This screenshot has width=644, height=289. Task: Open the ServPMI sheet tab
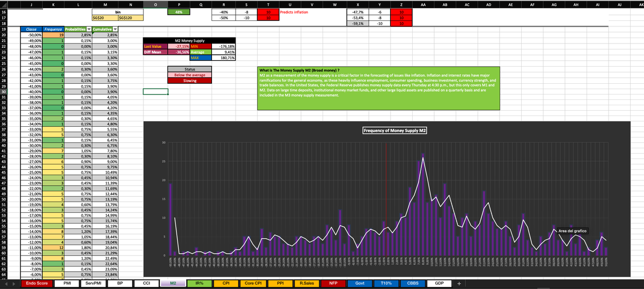(94, 283)
